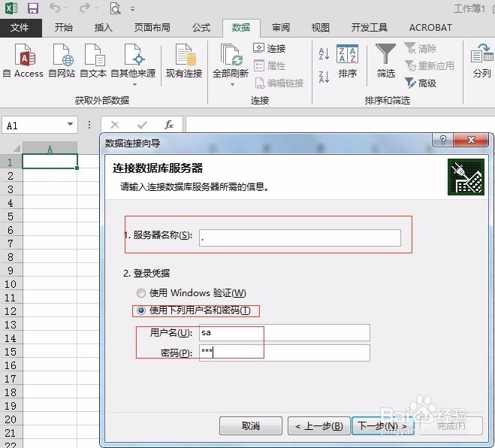Click the 全部刷新 refresh icon

click(x=231, y=55)
